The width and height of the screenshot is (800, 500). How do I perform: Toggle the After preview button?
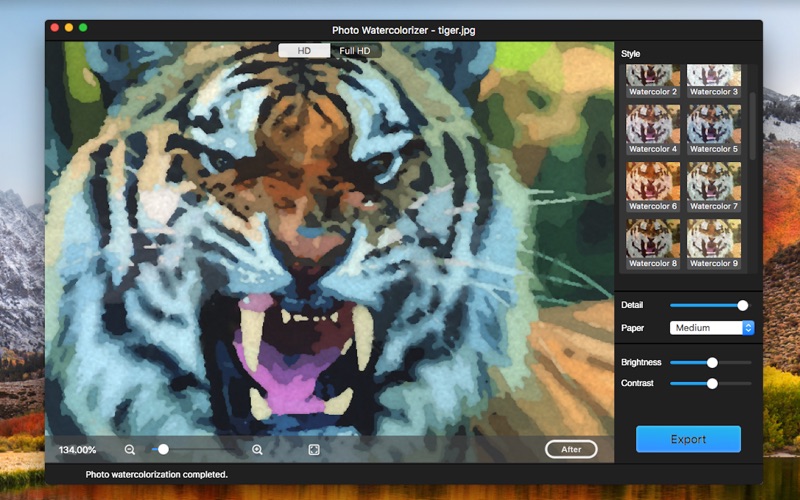coord(571,449)
